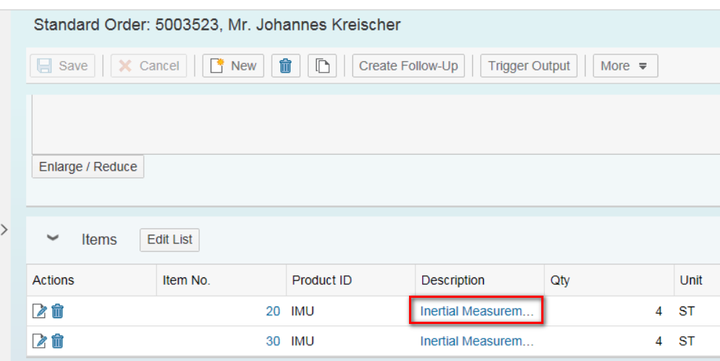Image resolution: width=720 pixels, height=361 pixels.
Task: Click the copy document icon in toolbar
Action: 322,66
